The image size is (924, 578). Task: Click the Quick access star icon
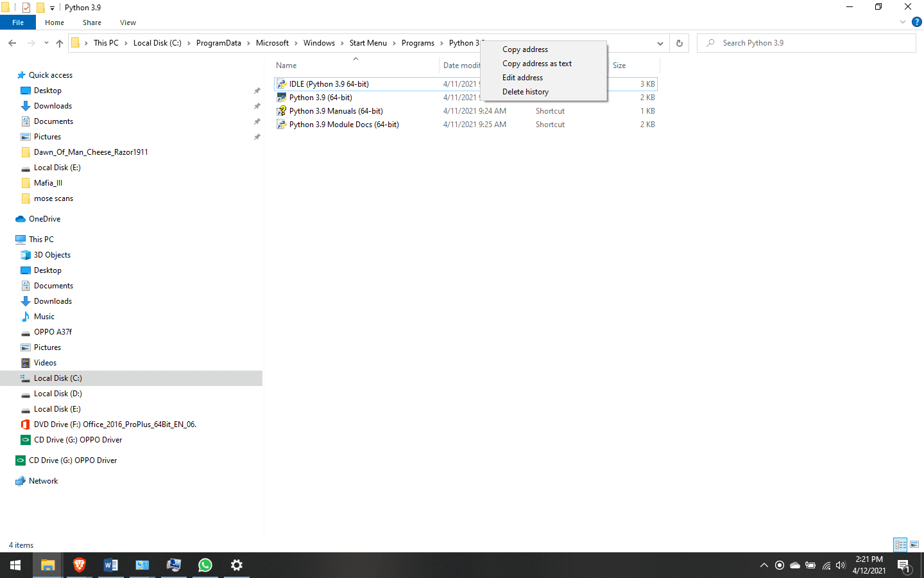click(21, 75)
